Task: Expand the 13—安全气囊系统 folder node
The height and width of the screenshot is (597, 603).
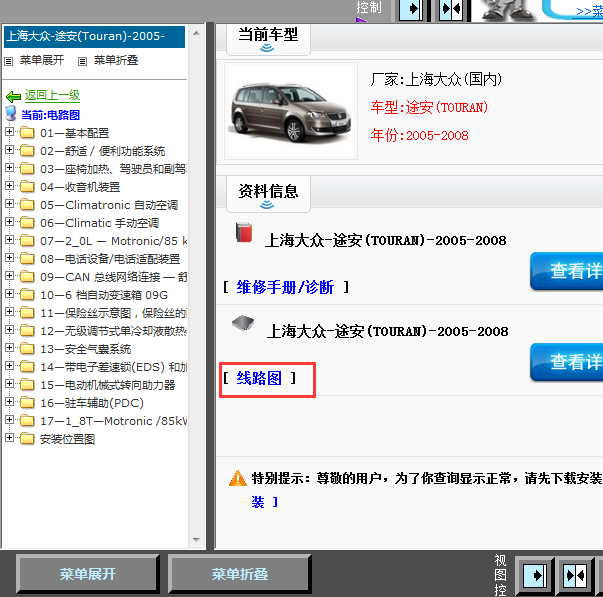Action: coord(10,348)
